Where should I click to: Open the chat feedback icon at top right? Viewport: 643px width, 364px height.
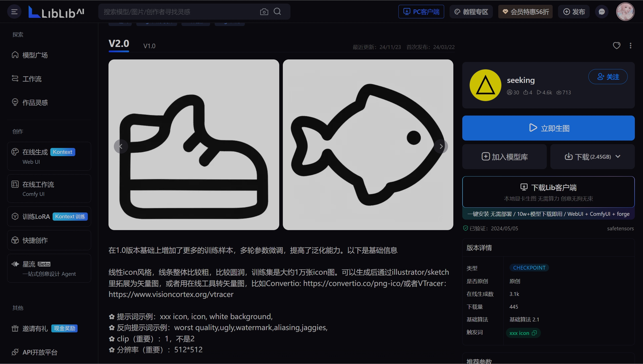602,11
